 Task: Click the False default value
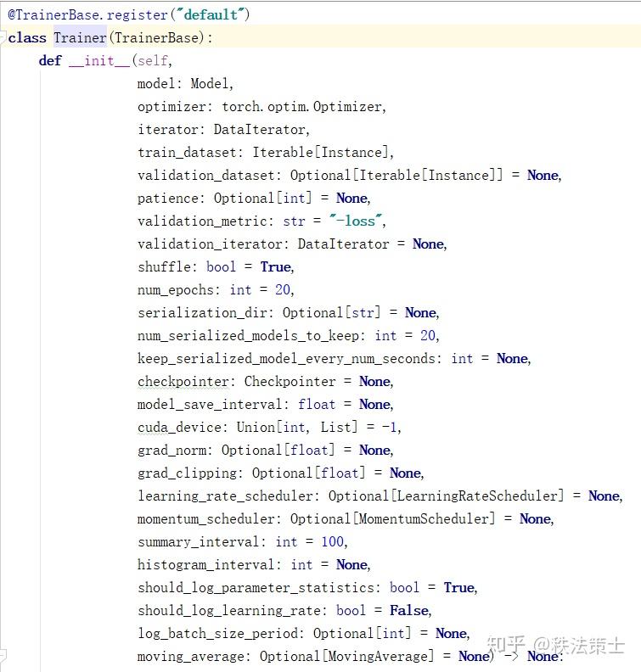coord(409,611)
